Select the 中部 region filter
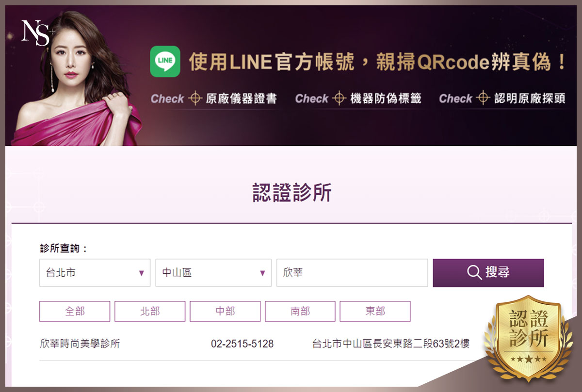Screen dimensions: 582x392 coord(225,311)
